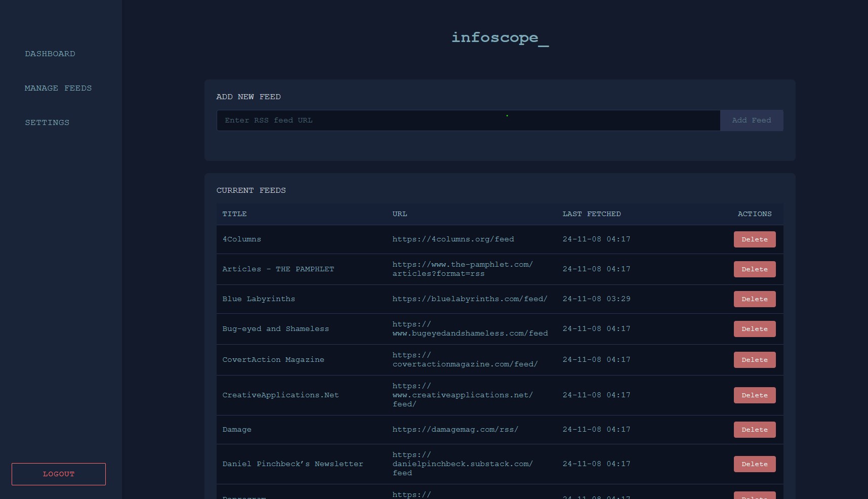The width and height of the screenshot is (868, 499).
Task: Delete the CovertAction Magazine feed
Action: 754,359
